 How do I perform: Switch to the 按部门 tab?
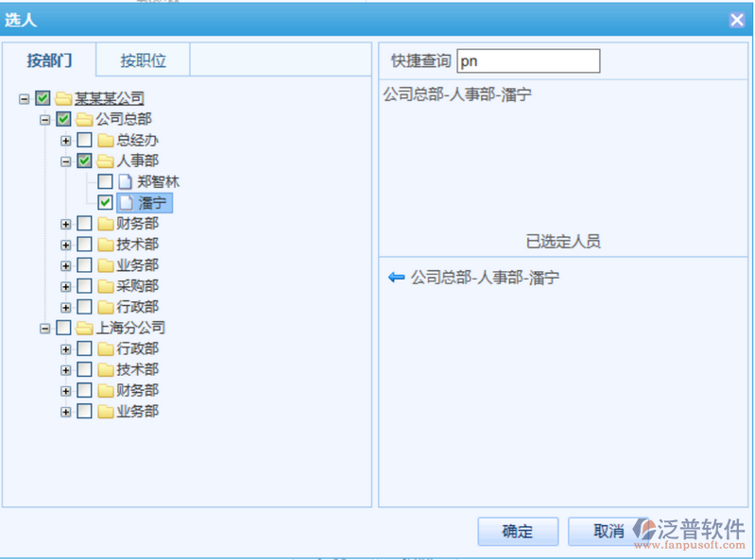(x=49, y=60)
